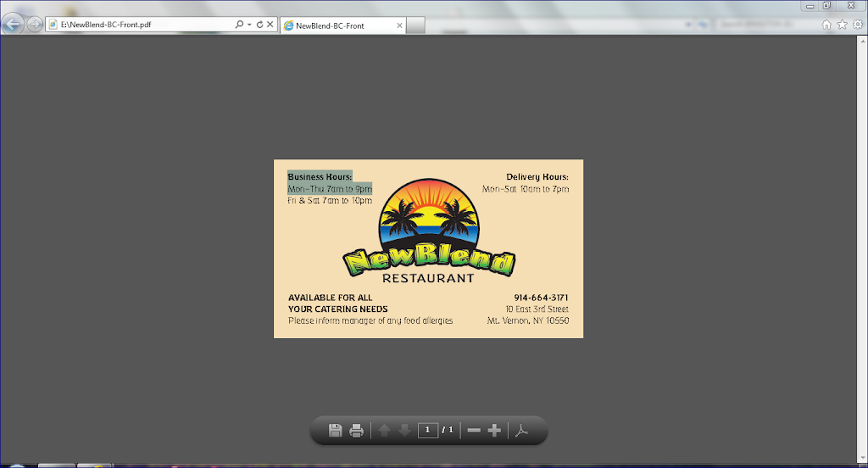Viewport: 868px width, 468px height.
Task: Open Tools with the gear icon
Action: 858,25
